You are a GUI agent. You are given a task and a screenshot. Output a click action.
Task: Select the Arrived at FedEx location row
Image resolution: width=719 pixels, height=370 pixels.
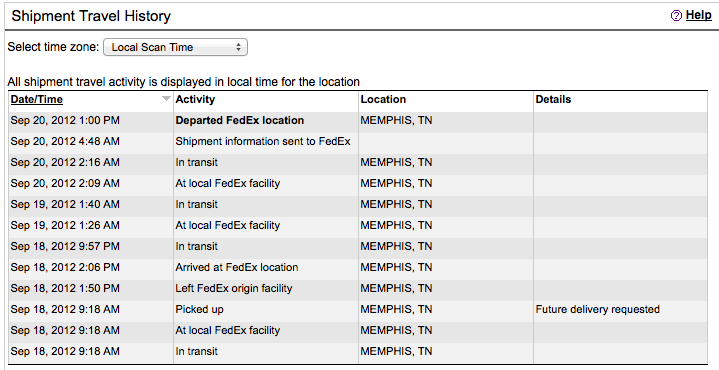358,267
